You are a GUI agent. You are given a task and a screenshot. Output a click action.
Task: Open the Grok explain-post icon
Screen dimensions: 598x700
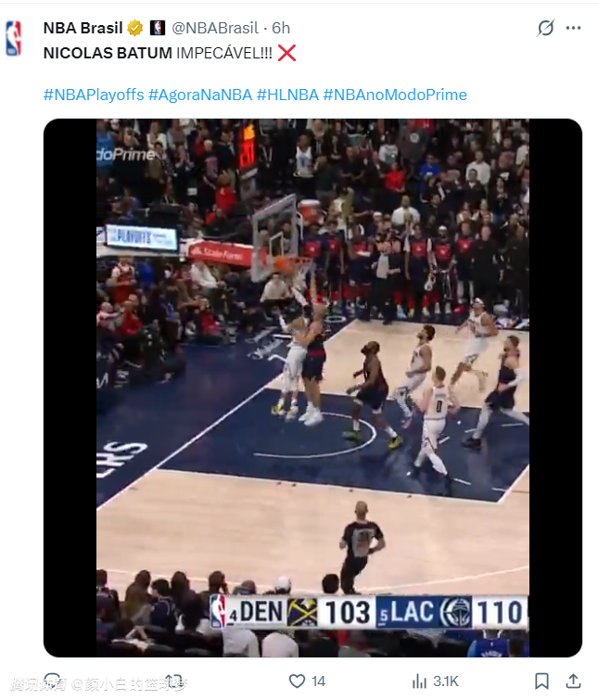(x=545, y=28)
